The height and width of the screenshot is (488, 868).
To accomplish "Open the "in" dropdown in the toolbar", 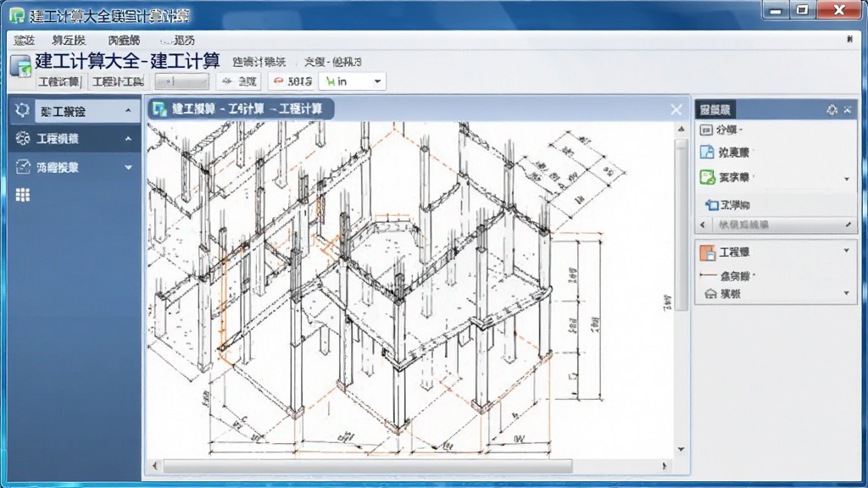I will (x=353, y=82).
